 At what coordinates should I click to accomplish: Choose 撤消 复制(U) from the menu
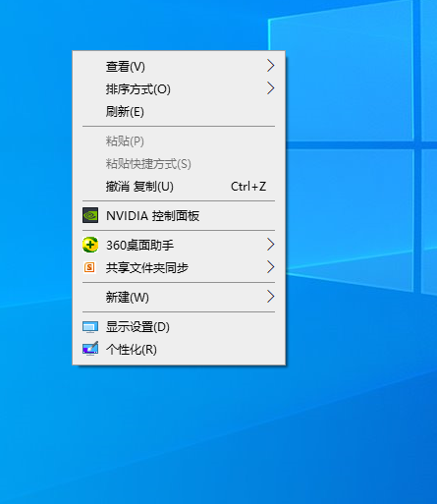click(x=179, y=187)
